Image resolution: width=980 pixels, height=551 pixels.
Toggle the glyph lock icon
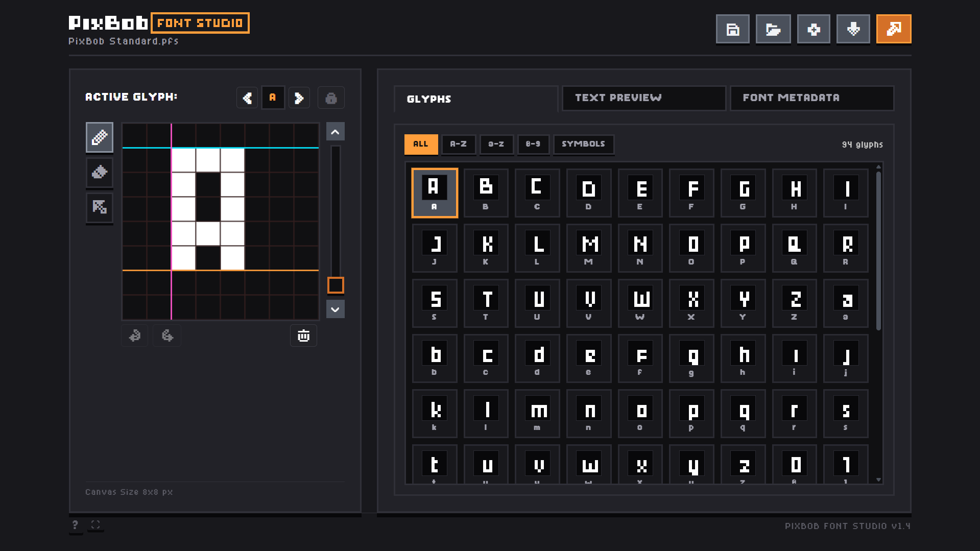tap(331, 98)
